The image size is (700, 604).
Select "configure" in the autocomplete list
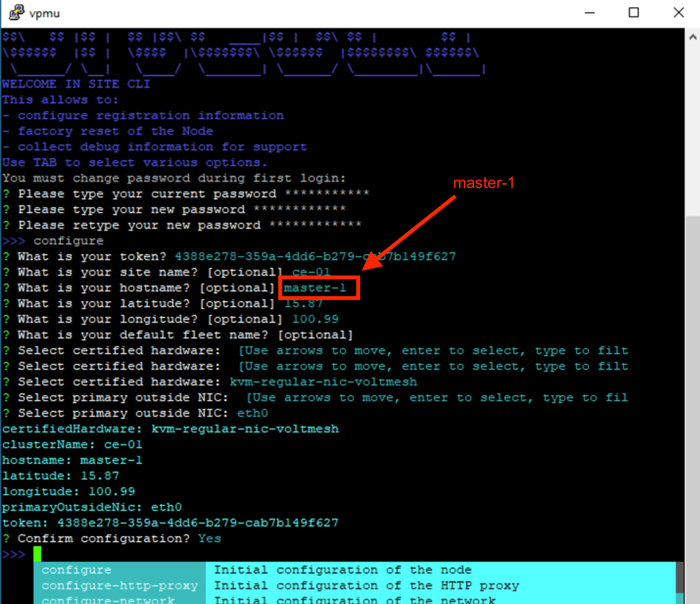76,570
